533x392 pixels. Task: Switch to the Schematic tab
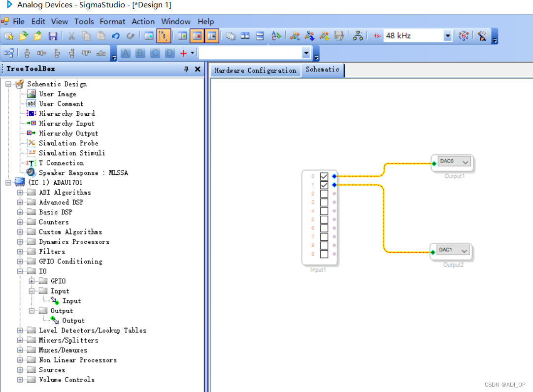(322, 69)
